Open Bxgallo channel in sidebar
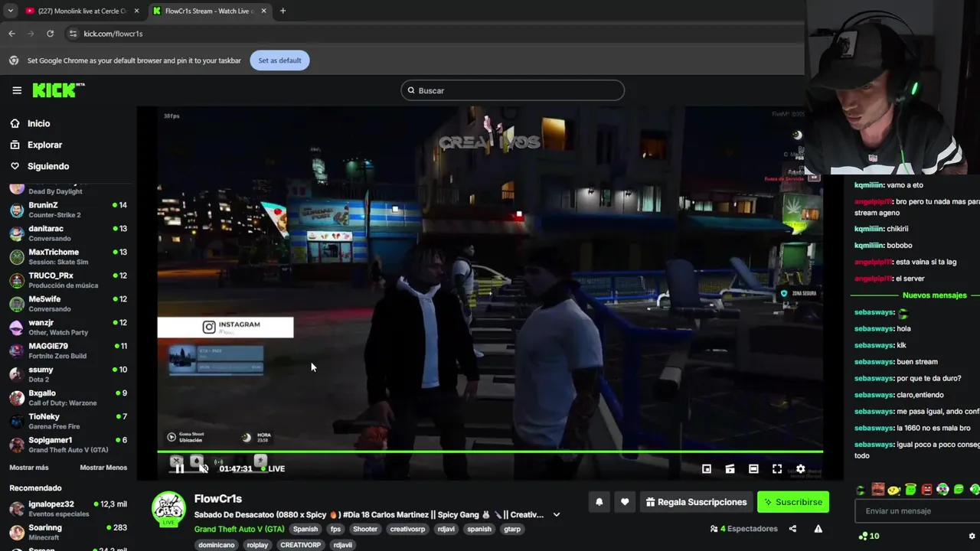Image resolution: width=980 pixels, height=551 pixels. pos(67,398)
